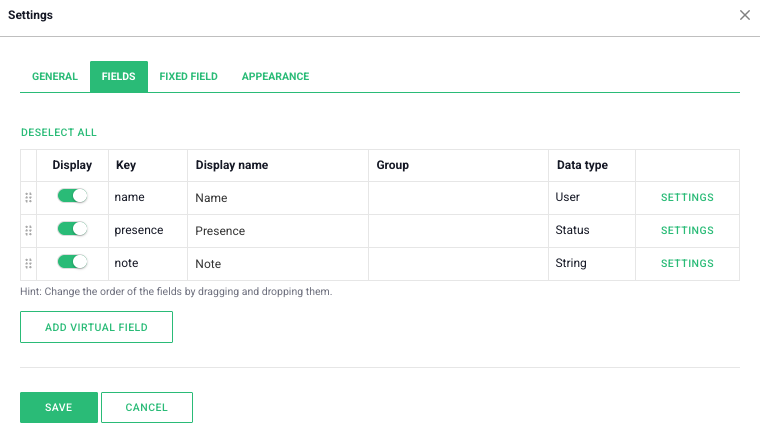The height and width of the screenshot is (438, 760).
Task: Edit the Name display name field
Action: (277, 198)
